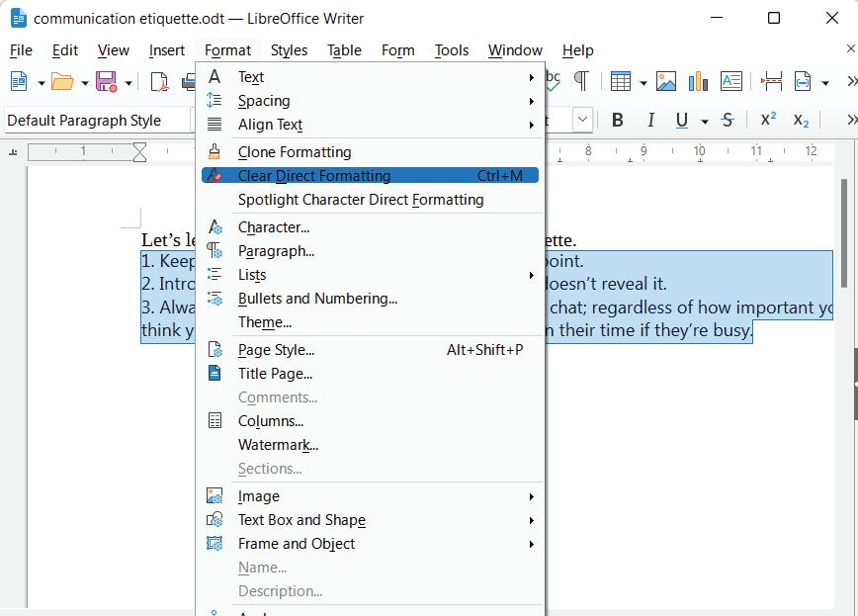Open the Frame and Object submenu

(370, 544)
